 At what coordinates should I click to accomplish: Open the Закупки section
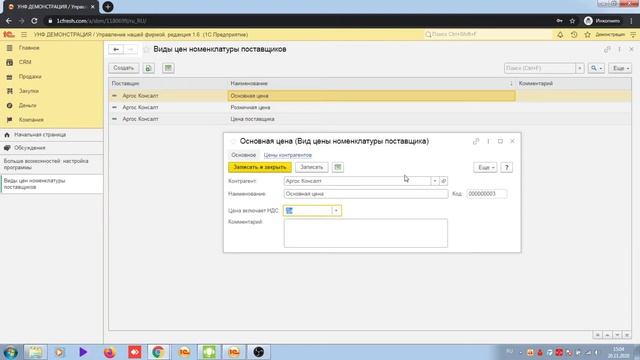click(29, 91)
